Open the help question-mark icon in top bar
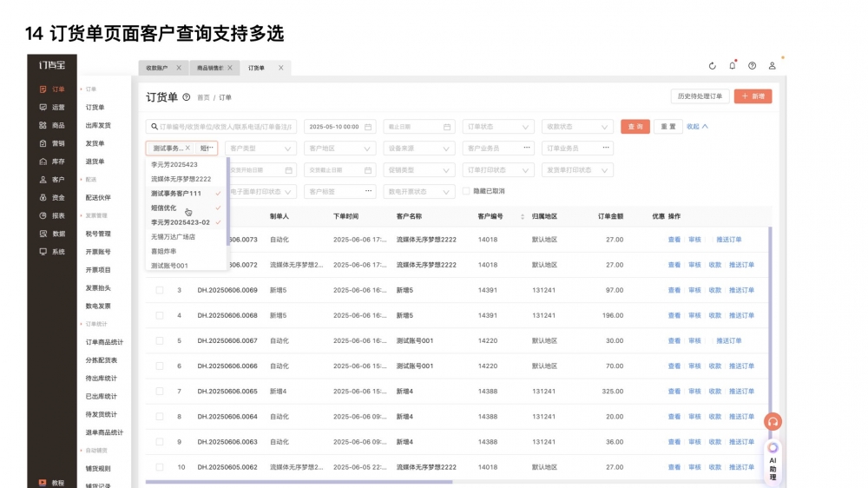This screenshot has width=868, height=488. pos(752,66)
